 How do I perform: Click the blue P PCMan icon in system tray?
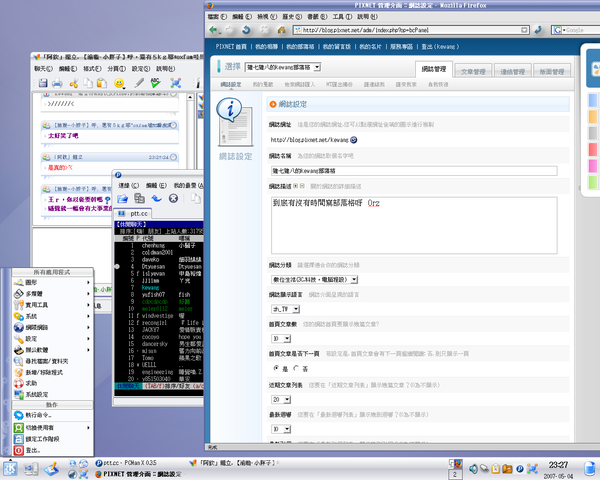pyautogui.click(x=520, y=469)
